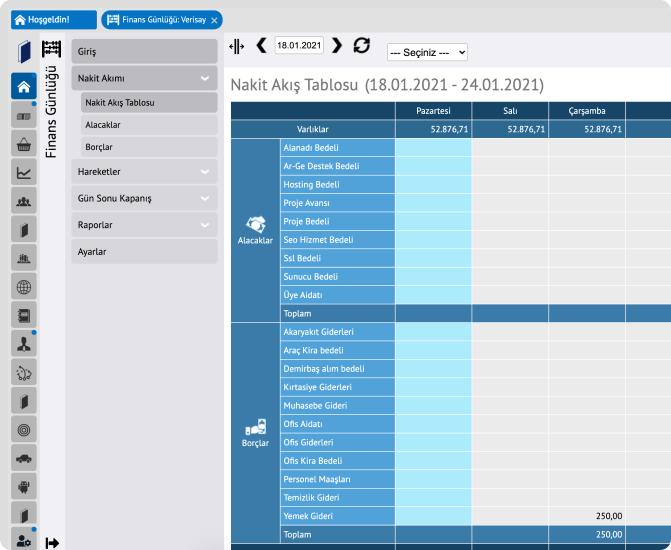Viewport: 671px width, 550px height.
Task: Click the date field showing 18.01.2021
Action: (299, 45)
